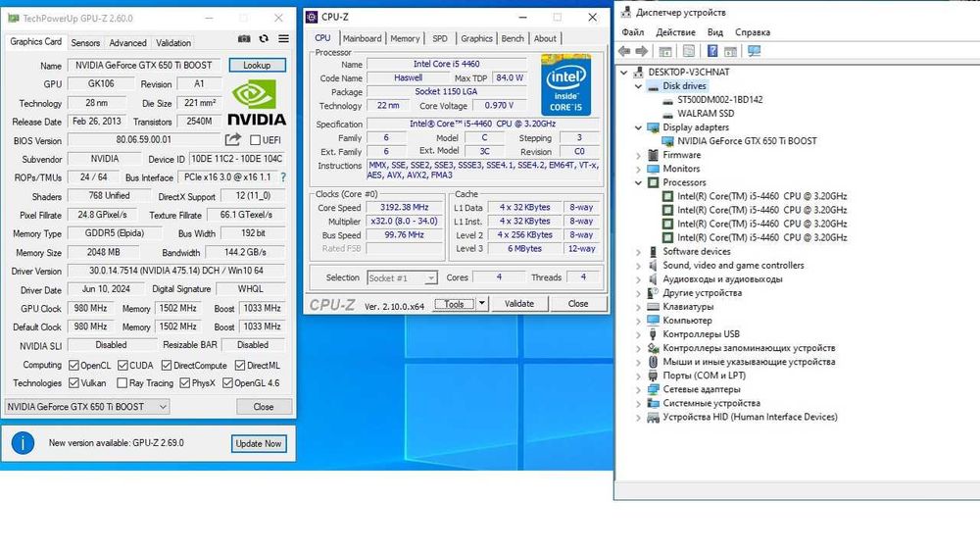This screenshot has width=980, height=552.
Task: Click the NVIDIA logo in GPU-Z
Action: (256, 103)
